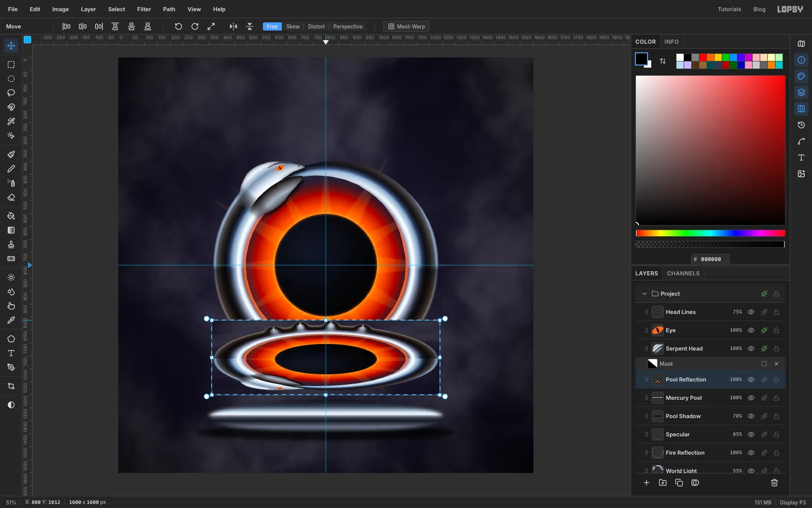Switch to the Channels tab
This screenshot has width=812, height=508.
(683, 273)
